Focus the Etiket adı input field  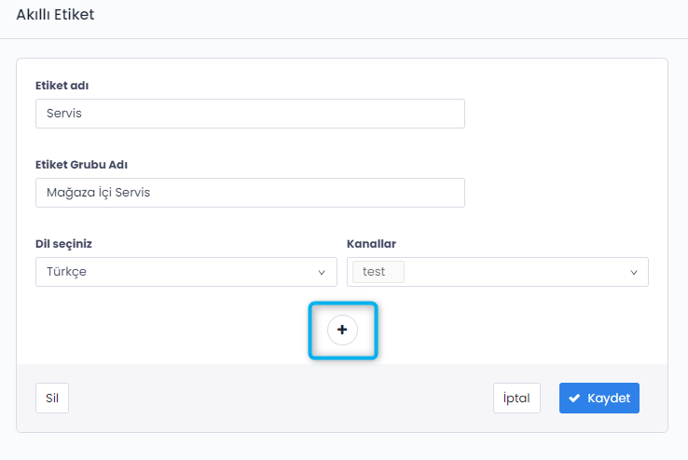click(250, 114)
